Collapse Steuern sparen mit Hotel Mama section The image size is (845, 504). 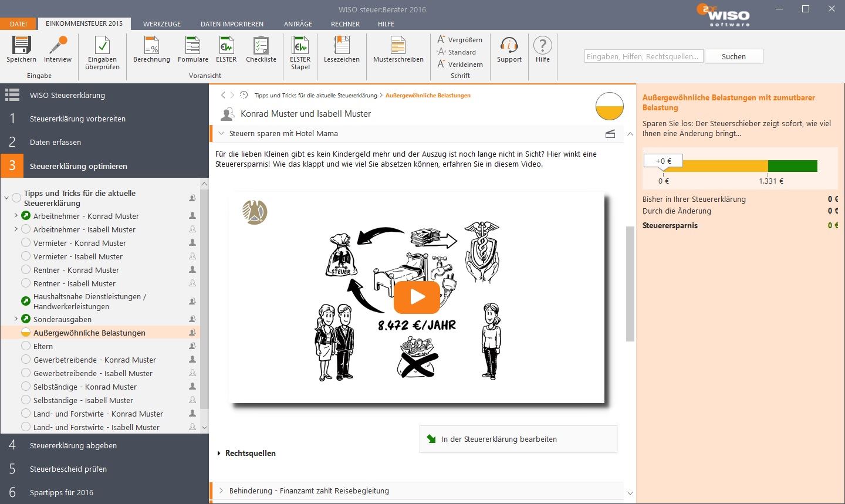click(x=221, y=133)
